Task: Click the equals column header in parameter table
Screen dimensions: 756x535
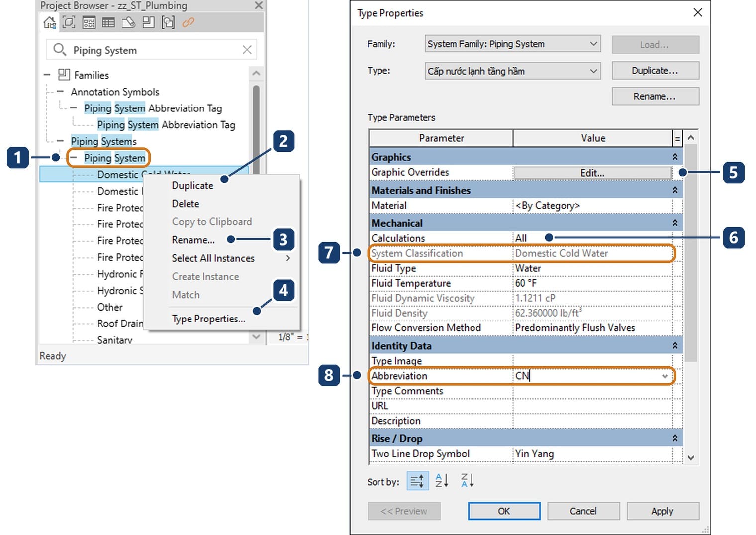Action: (x=677, y=138)
